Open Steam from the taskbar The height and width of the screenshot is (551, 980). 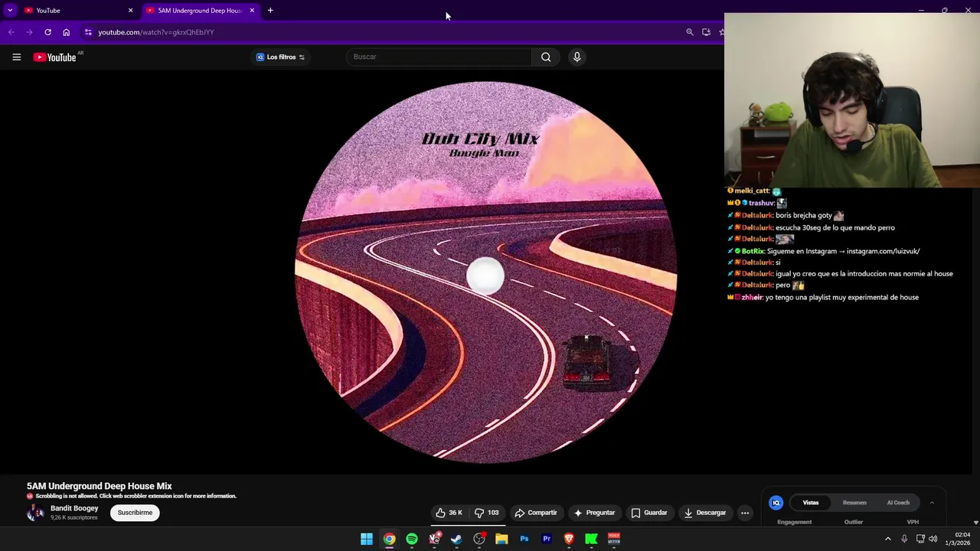point(456,539)
